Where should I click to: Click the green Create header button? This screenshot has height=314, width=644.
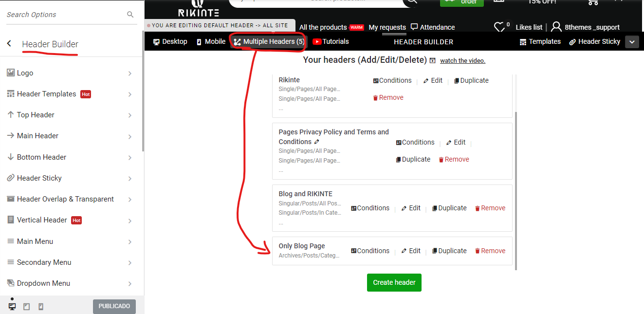(x=394, y=282)
